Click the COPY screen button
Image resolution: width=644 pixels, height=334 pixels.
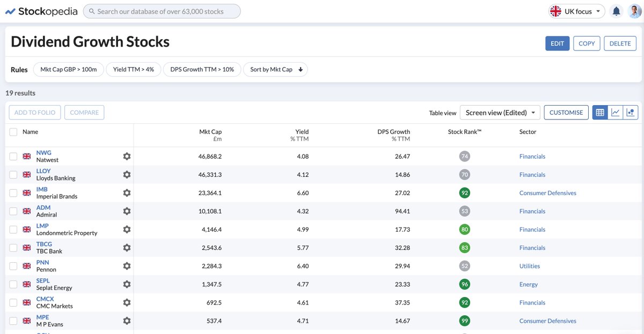click(587, 43)
